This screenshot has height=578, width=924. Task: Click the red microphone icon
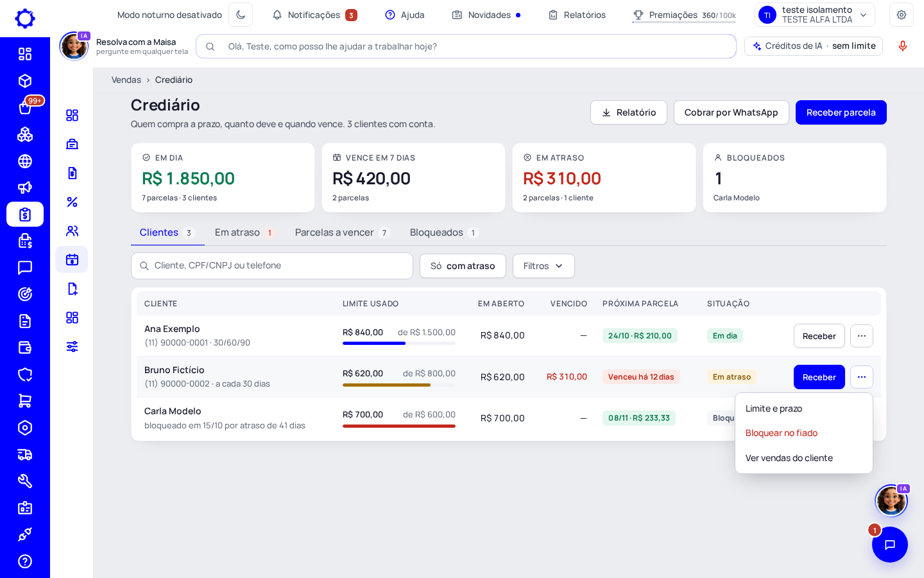(x=903, y=46)
